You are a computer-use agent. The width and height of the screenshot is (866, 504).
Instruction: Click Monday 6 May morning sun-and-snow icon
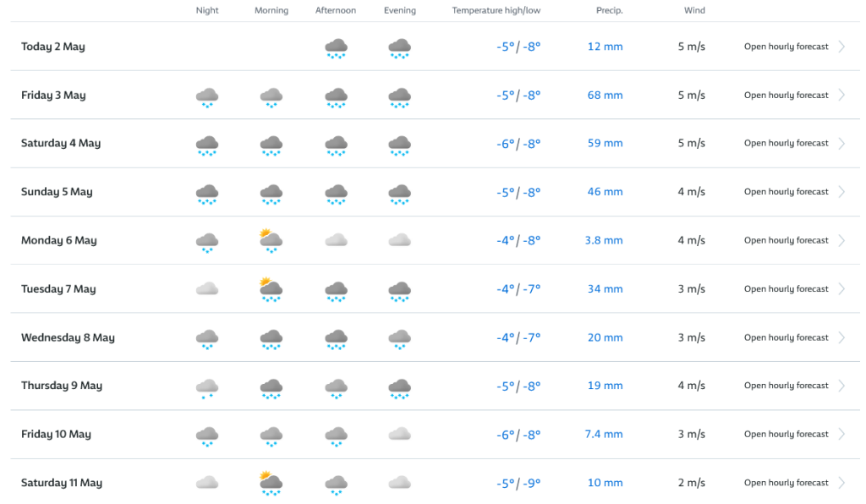point(271,241)
